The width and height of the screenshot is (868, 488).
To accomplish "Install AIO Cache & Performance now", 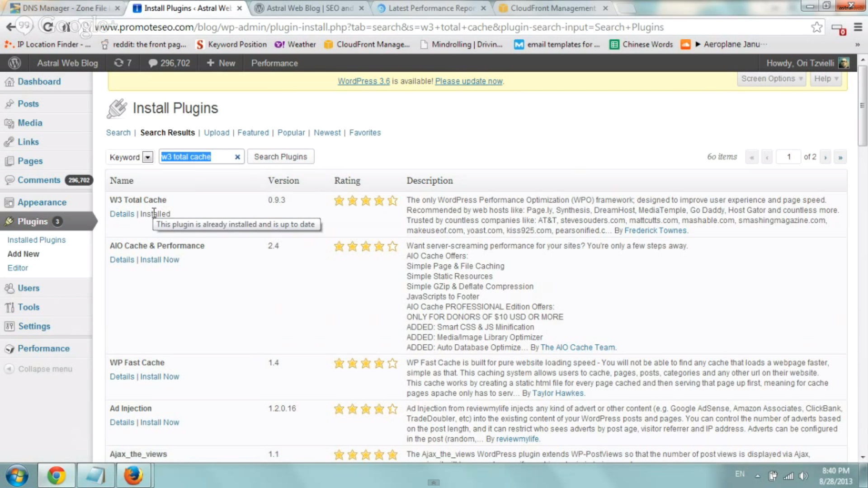I will [160, 260].
